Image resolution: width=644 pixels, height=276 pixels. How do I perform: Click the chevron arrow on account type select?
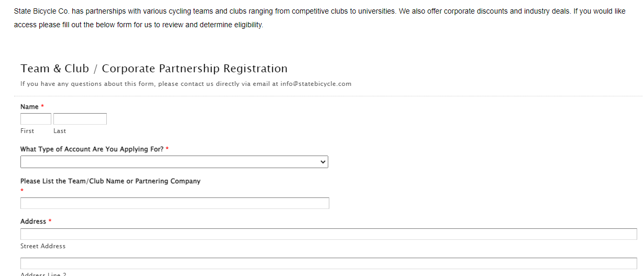[x=323, y=162]
